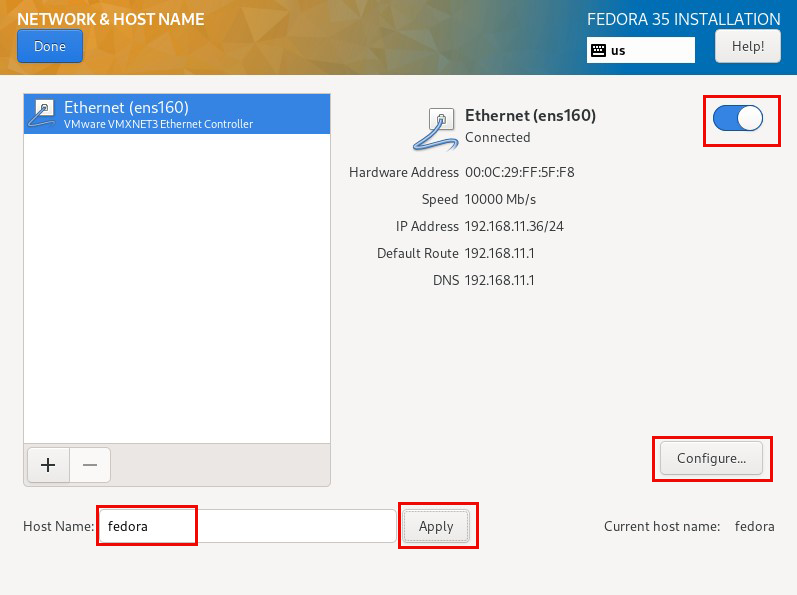Add a network device with plus button
Viewport: 797px width, 595px height.
click(48, 465)
